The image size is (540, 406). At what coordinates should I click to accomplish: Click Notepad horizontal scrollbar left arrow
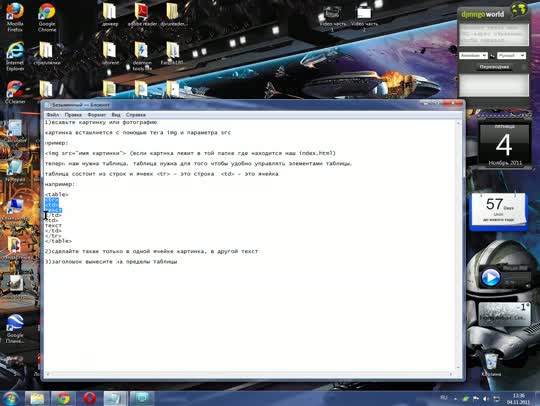point(48,374)
